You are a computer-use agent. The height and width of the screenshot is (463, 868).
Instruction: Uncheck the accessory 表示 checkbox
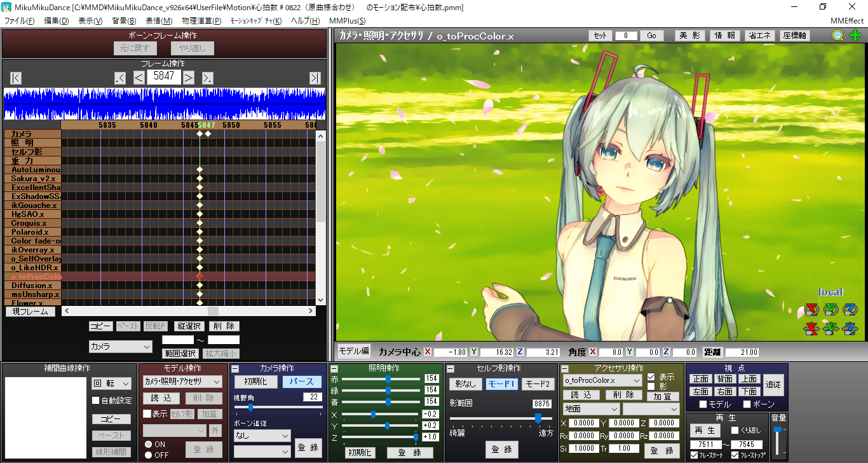pos(651,377)
